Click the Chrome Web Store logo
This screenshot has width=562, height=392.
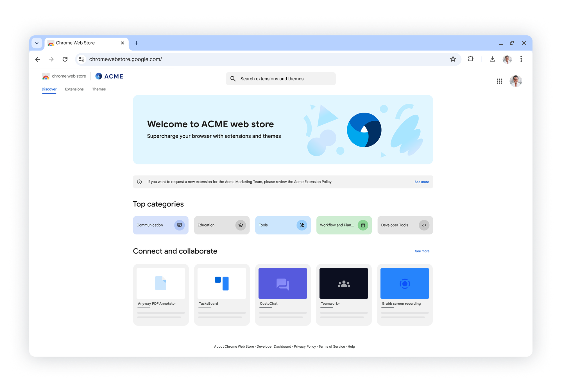tap(64, 76)
